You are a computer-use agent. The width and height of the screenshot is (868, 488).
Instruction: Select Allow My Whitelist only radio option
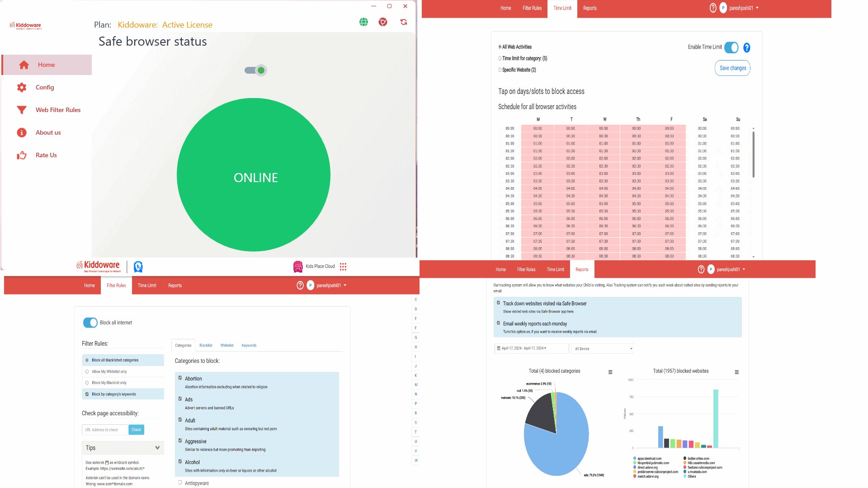click(x=87, y=371)
